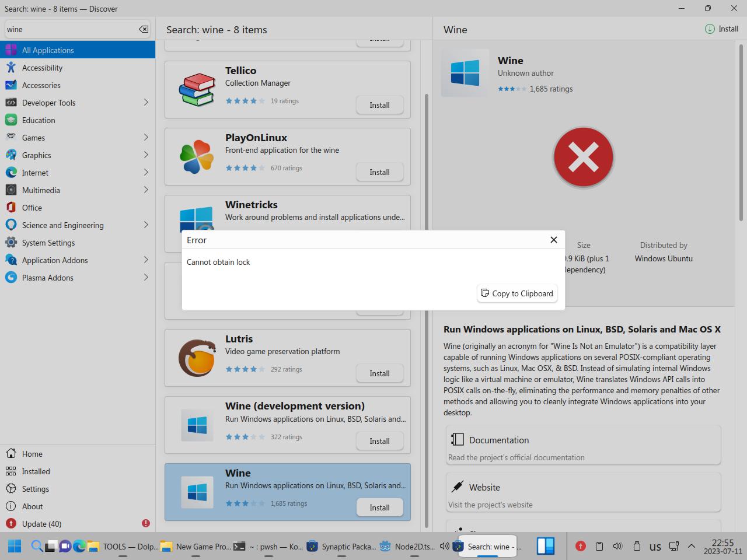Open the clipboard tray icon
The height and width of the screenshot is (560, 747).
599,546
